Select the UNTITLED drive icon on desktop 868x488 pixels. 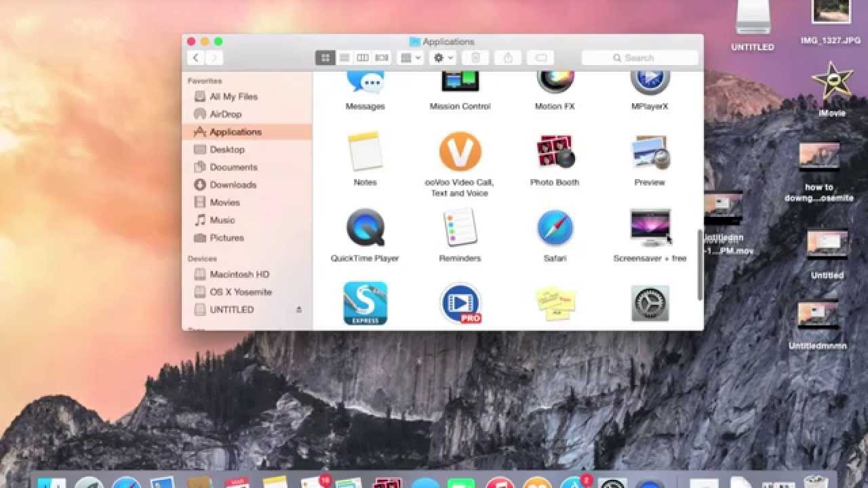coord(753,19)
